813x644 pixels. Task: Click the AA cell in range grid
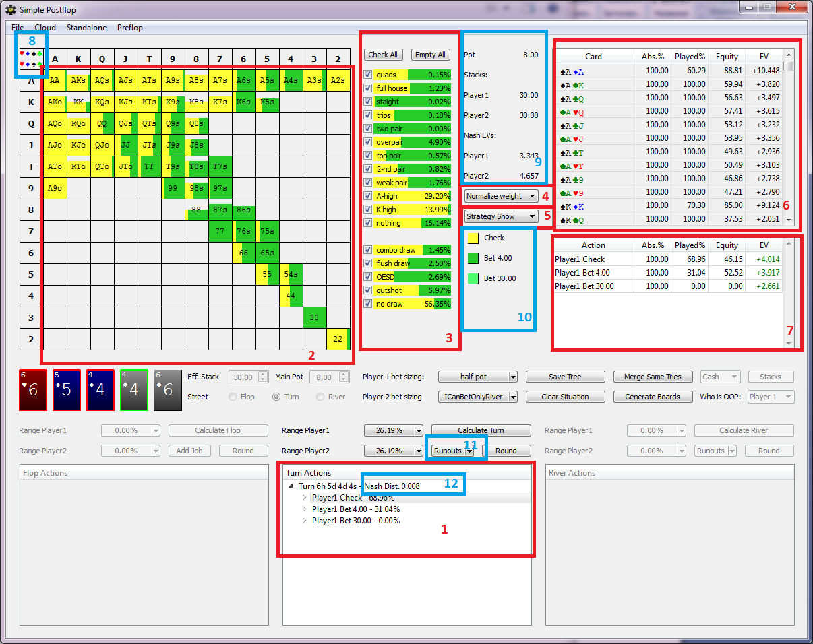pyautogui.click(x=55, y=80)
